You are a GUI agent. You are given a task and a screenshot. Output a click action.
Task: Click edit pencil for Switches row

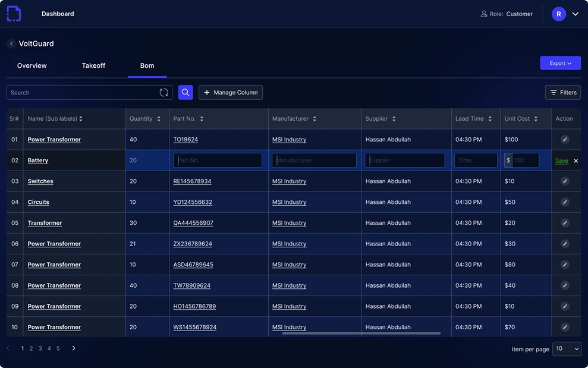[x=565, y=181]
